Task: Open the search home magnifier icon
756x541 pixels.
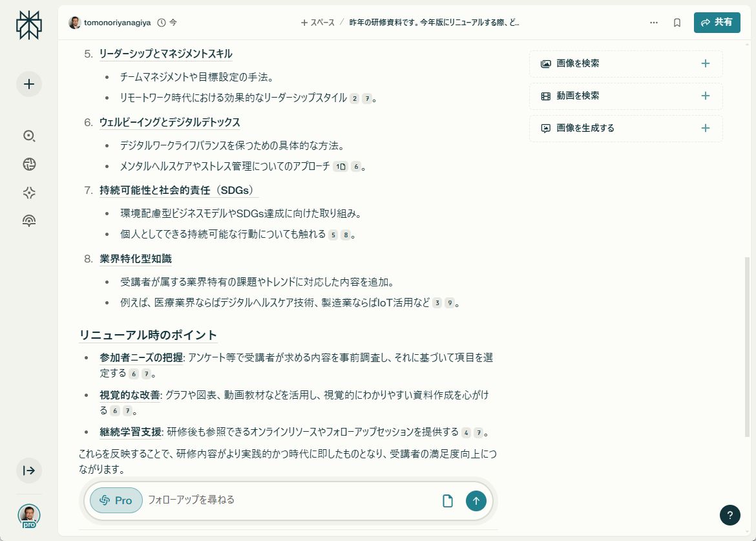Action: [x=29, y=136]
